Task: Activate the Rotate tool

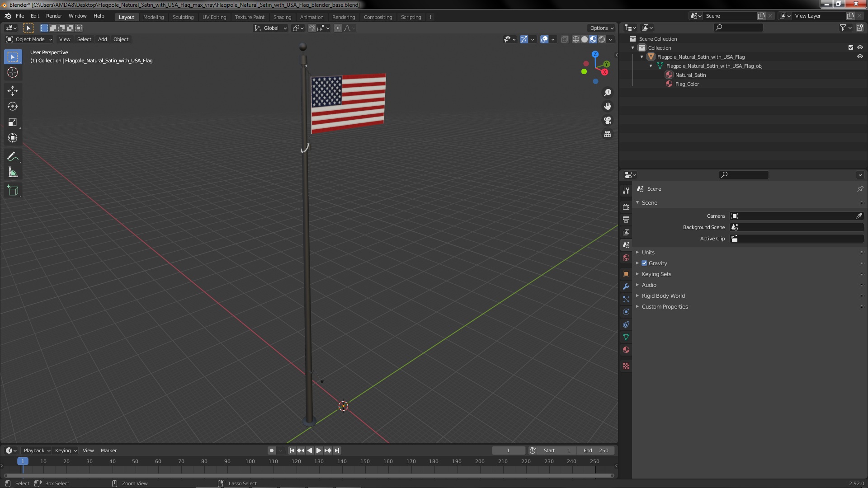Action: coord(13,107)
